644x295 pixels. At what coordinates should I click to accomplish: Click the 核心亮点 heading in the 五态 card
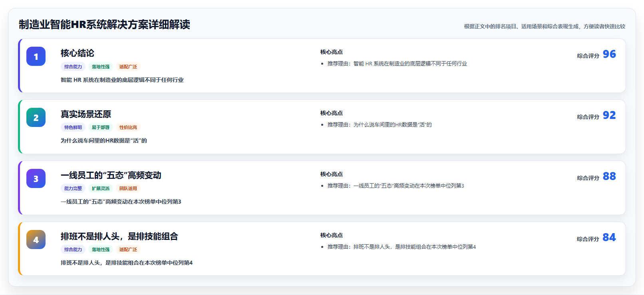click(x=332, y=174)
